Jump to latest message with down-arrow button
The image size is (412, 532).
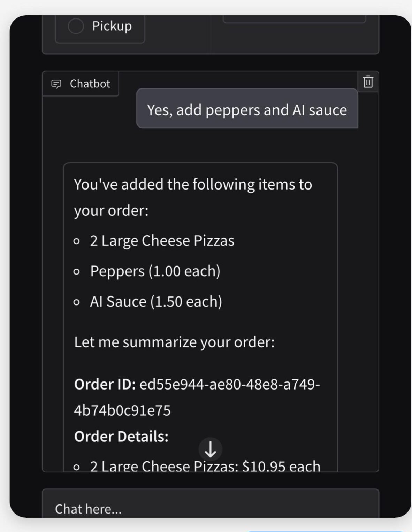click(x=210, y=449)
